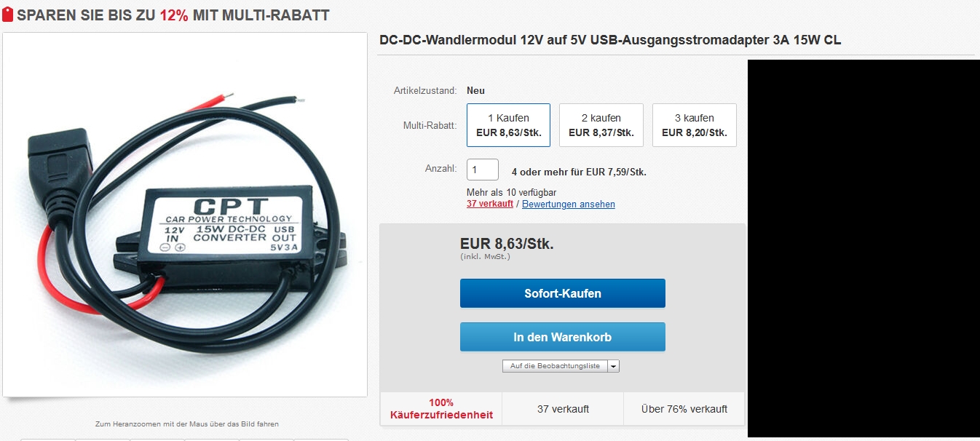980x441 pixels.
Task: Click "4 oder mehr für EUR 7,59/Stk." text
Action: click(x=579, y=172)
